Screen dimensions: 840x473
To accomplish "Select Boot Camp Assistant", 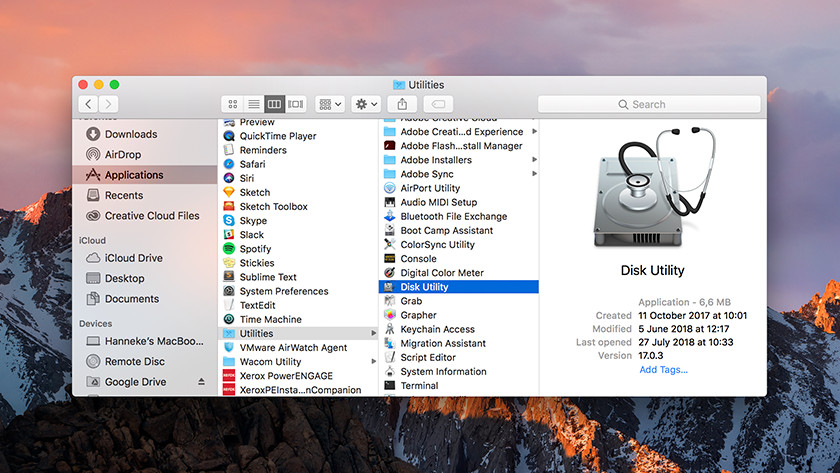I will pyautogui.click(x=459, y=230).
